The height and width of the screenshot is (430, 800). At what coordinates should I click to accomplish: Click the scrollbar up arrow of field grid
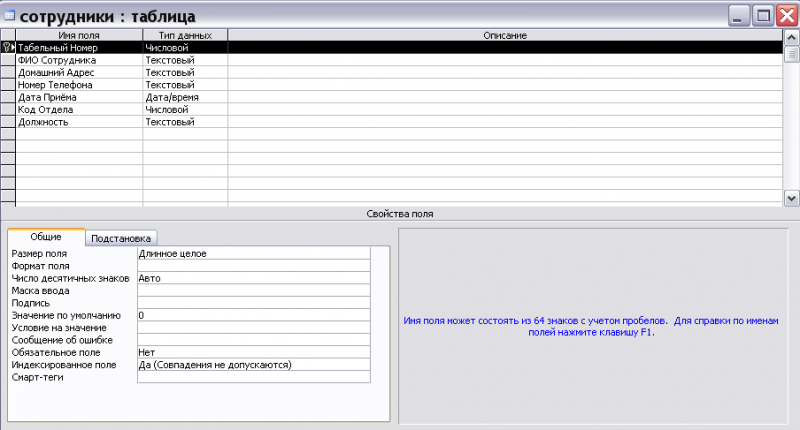791,37
